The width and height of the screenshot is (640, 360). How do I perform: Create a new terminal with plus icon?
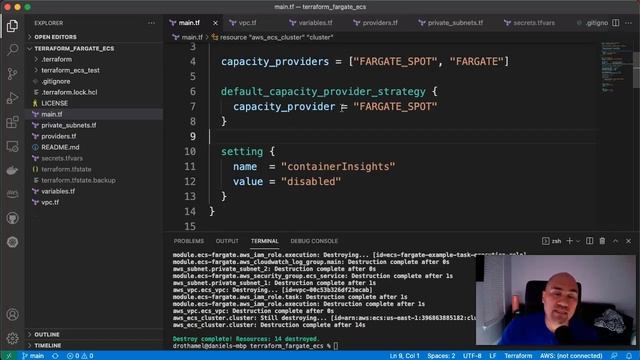tap(569, 241)
